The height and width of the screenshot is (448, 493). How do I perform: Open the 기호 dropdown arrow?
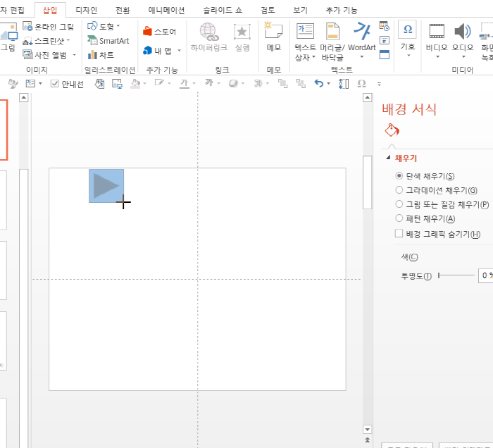coord(408,56)
